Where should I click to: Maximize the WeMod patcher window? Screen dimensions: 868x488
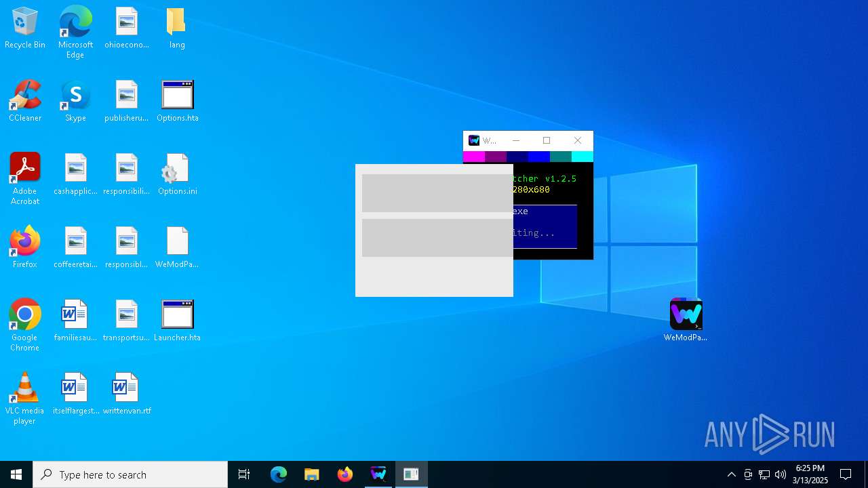(x=547, y=140)
